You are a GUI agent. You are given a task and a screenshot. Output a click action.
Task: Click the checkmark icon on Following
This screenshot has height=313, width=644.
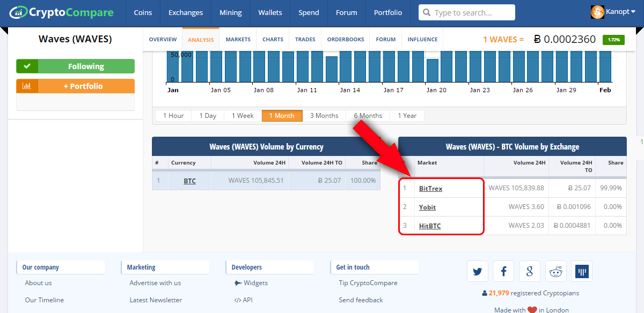(x=27, y=66)
